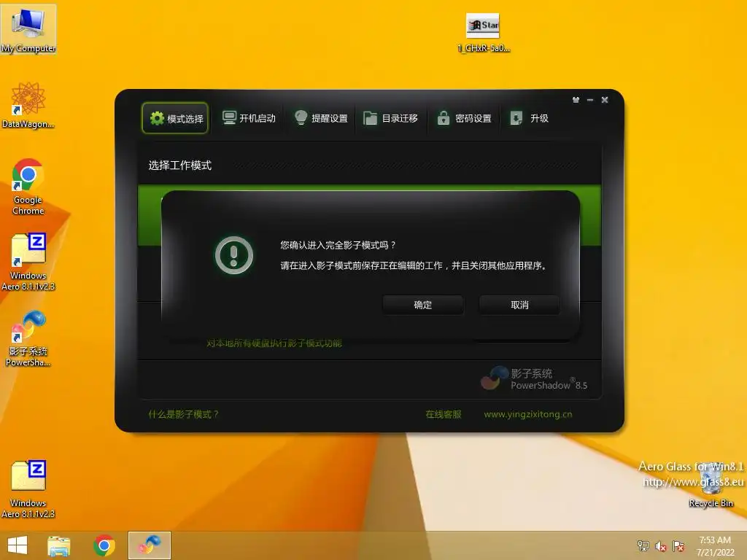
Task: Select upper Windows Aero 8.1.1v2.3 zip icon
Action: click(x=28, y=262)
